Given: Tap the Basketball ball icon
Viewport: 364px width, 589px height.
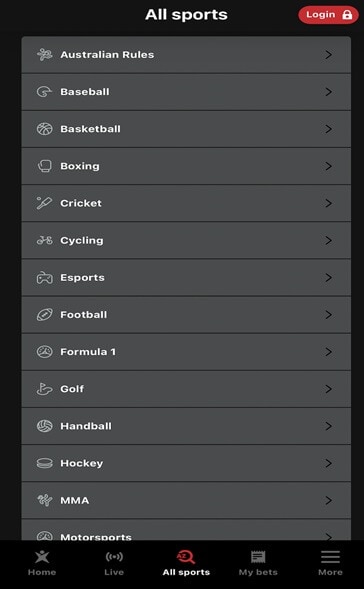Looking at the screenshot, I should (x=44, y=129).
